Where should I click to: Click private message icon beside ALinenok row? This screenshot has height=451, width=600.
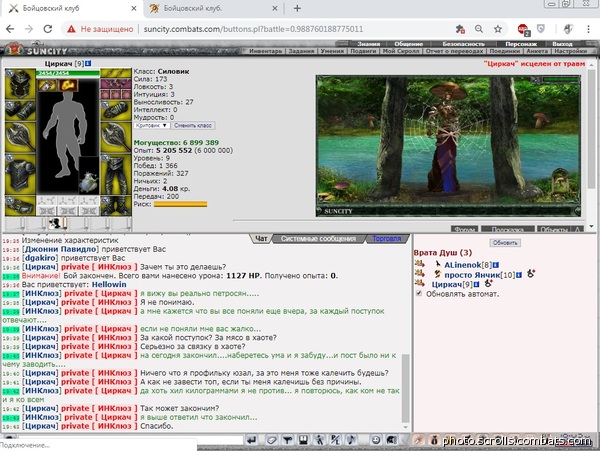point(420,264)
